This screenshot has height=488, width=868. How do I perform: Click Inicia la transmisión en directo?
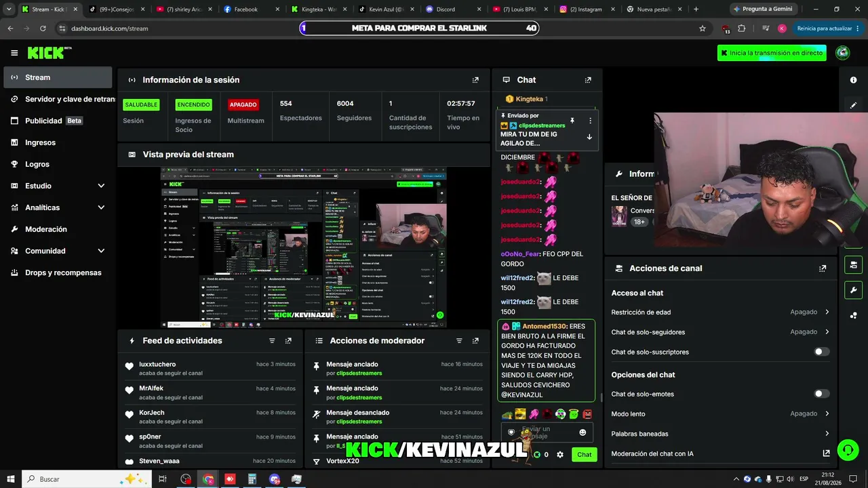(x=772, y=53)
